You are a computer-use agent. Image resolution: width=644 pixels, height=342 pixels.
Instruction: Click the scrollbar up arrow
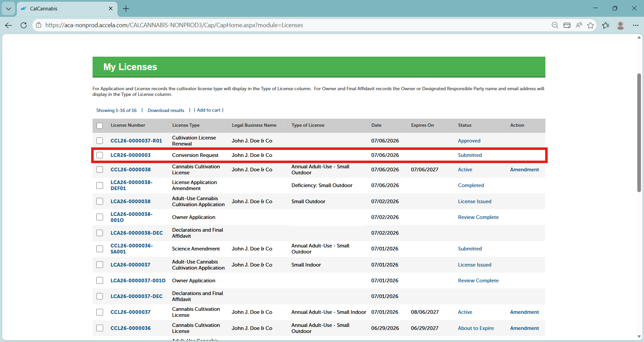(639, 37)
